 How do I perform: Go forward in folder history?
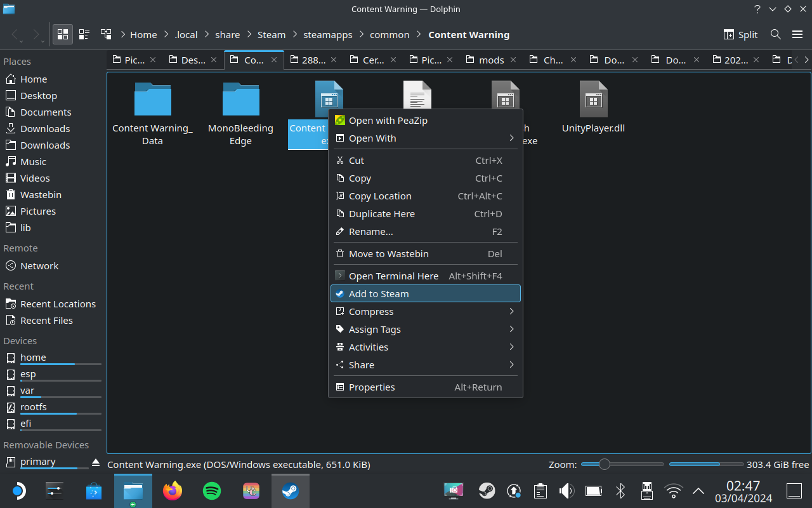36,34
